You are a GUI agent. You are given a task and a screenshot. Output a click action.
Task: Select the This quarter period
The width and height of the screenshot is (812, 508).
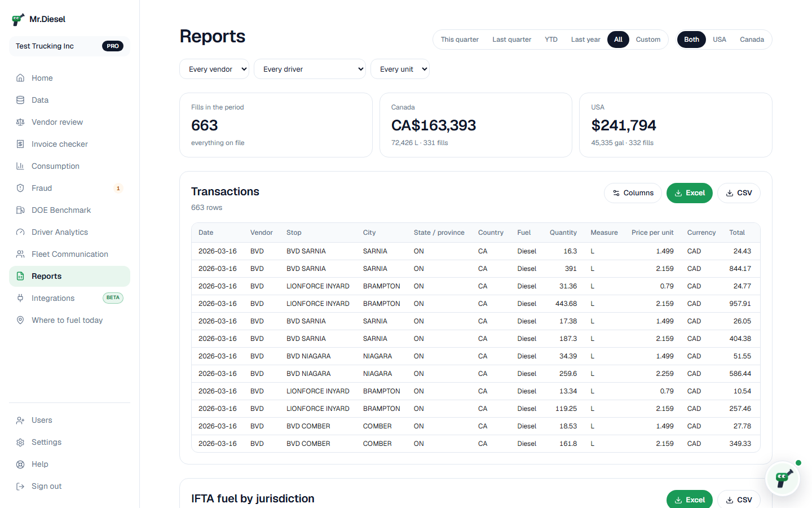(460, 40)
